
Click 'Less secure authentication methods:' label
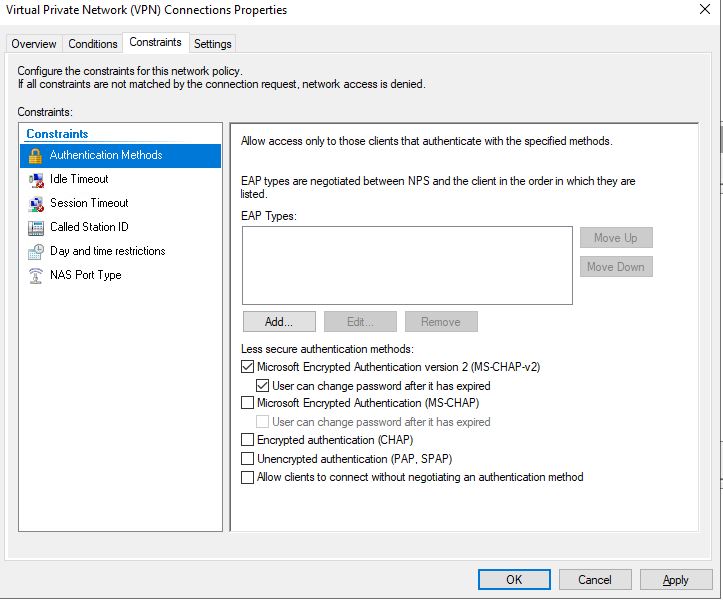tap(327, 349)
